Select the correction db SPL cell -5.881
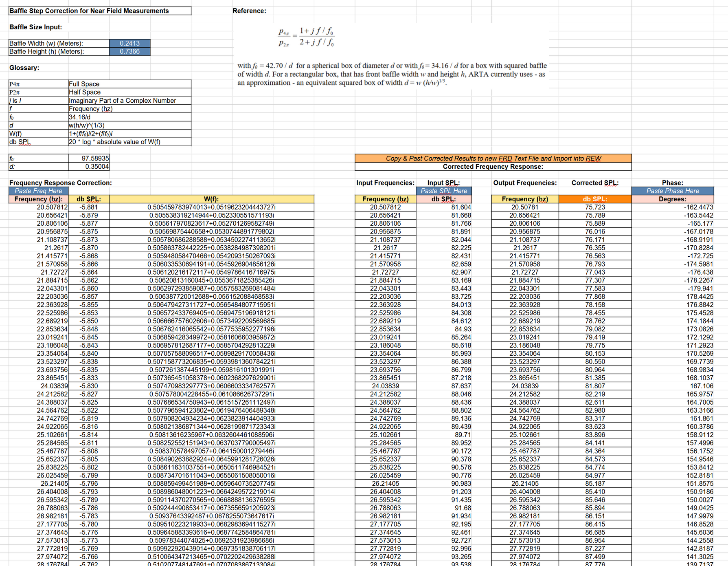Screen dimensions: 728x566 [89, 207]
